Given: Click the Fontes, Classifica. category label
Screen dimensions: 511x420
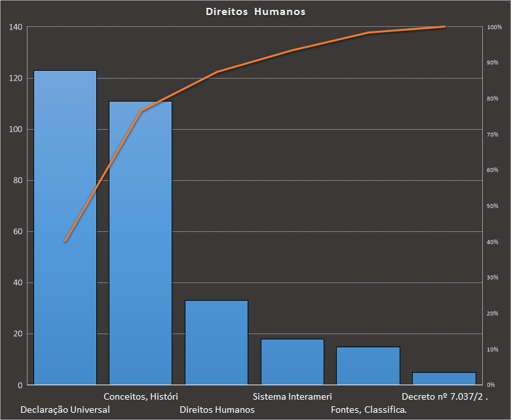Looking at the screenshot, I should (369, 410).
